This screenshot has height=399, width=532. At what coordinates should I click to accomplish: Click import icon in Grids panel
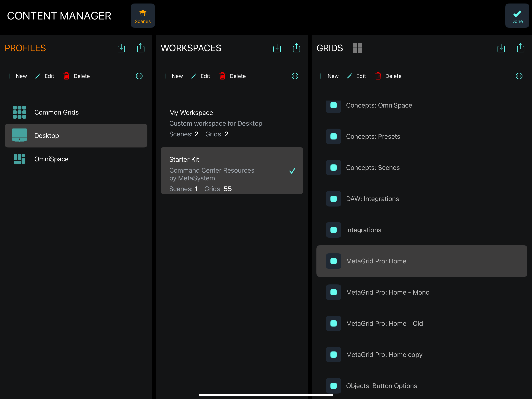coord(501,48)
